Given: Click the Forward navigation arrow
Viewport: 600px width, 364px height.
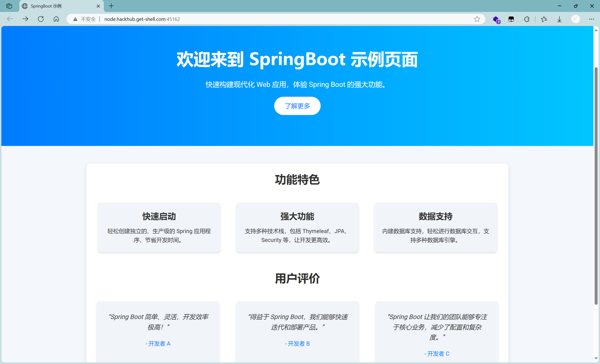Looking at the screenshot, I should [x=25, y=19].
